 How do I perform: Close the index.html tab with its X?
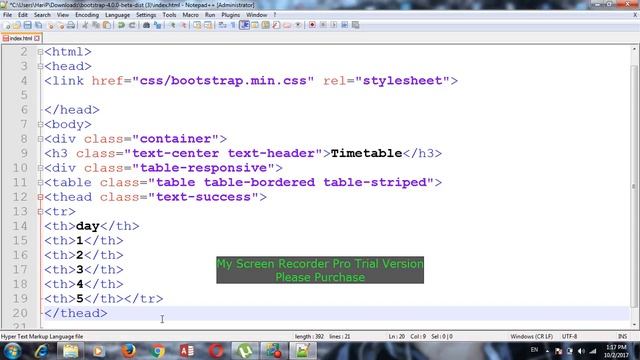[x=37, y=38]
